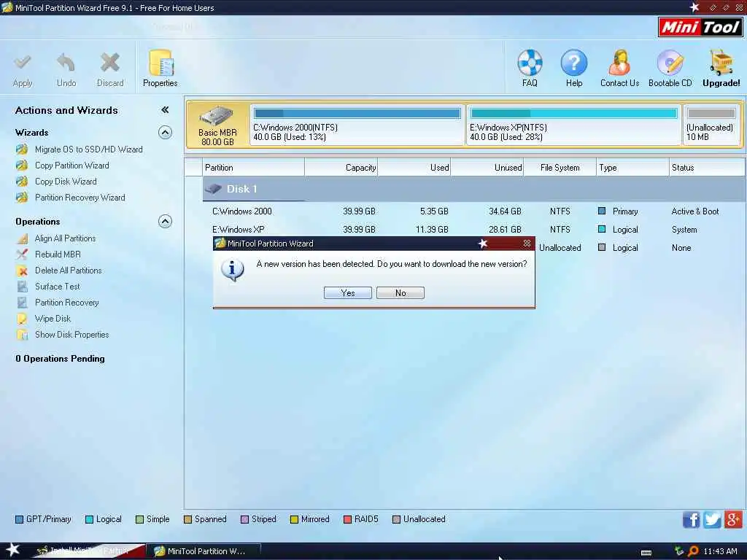Collapse the Wizards section
This screenshot has width=747, height=560.
pos(165,133)
